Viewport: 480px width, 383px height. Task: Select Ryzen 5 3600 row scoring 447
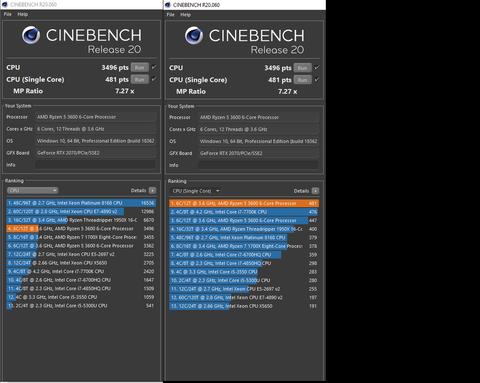(x=244, y=220)
